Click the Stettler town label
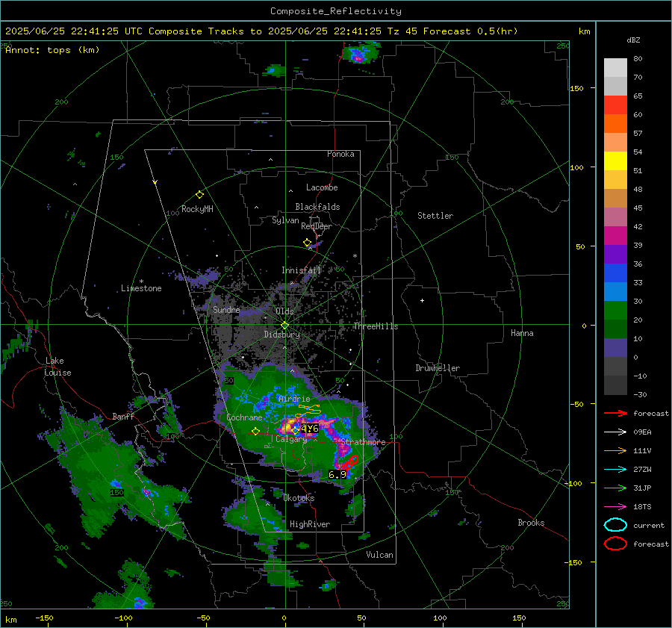 point(435,216)
